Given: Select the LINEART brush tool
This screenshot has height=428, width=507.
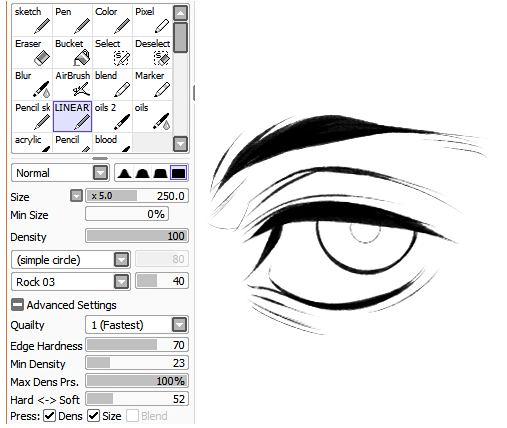Looking at the screenshot, I should click(x=72, y=116).
